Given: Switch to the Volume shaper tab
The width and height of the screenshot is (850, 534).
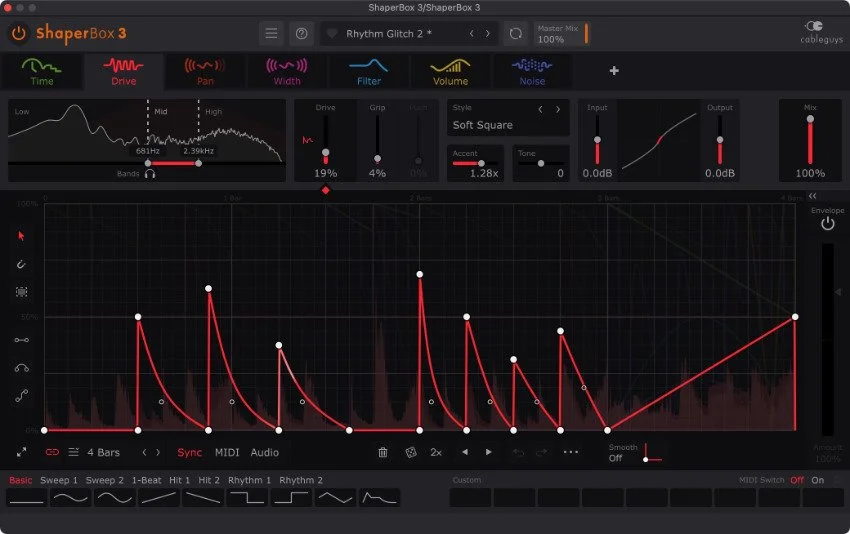Looking at the screenshot, I should point(450,72).
